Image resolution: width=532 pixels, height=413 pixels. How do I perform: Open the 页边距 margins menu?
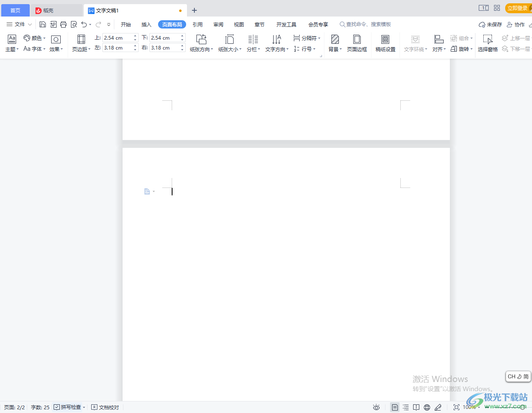81,43
